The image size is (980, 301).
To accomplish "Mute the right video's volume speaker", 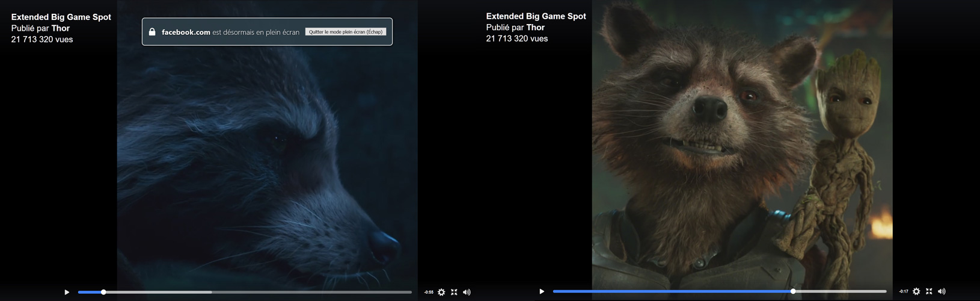I will tap(942, 291).
